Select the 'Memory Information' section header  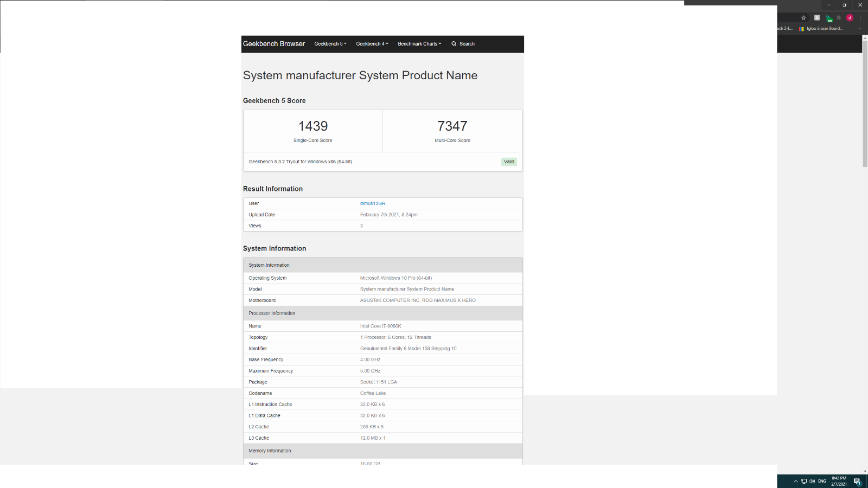point(383,451)
